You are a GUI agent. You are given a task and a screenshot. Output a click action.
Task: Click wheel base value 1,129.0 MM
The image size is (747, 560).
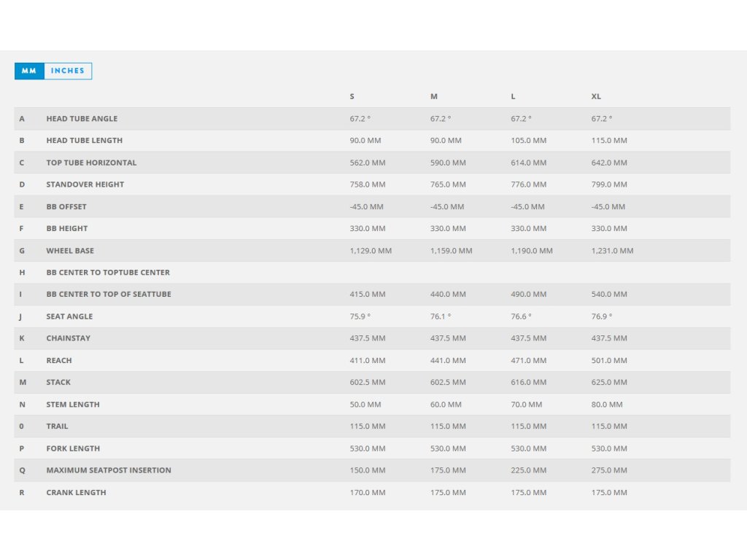coord(371,251)
